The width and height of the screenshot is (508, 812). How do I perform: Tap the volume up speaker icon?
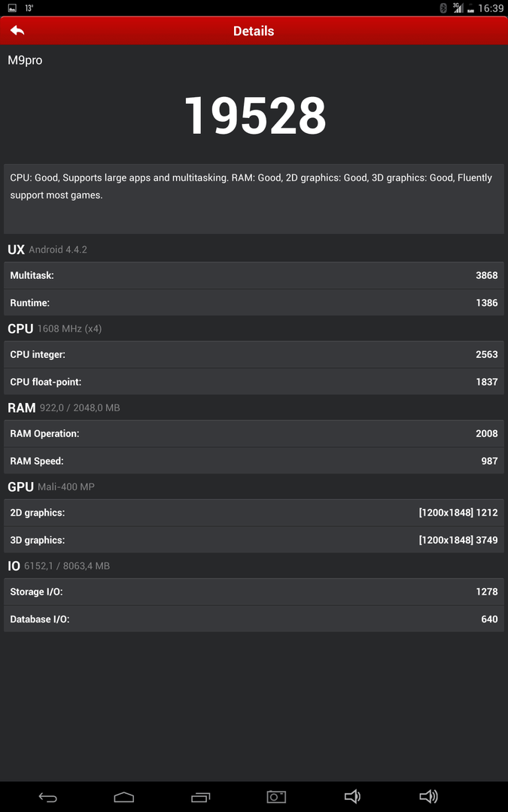pyautogui.click(x=428, y=796)
